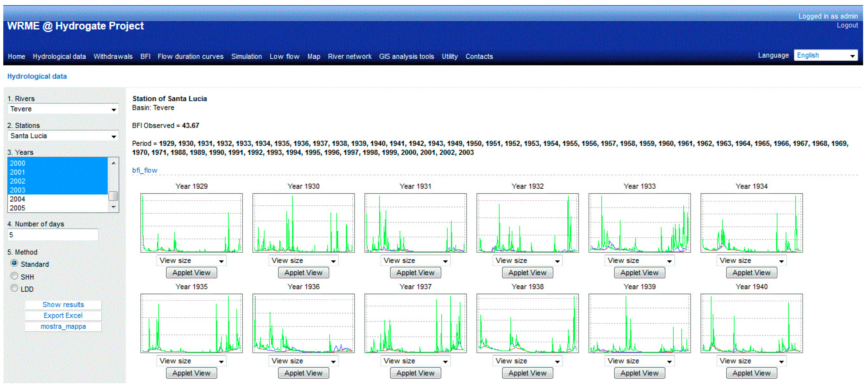Click the Number of days input field
Screen dimensions: 868x387
[x=53, y=235]
